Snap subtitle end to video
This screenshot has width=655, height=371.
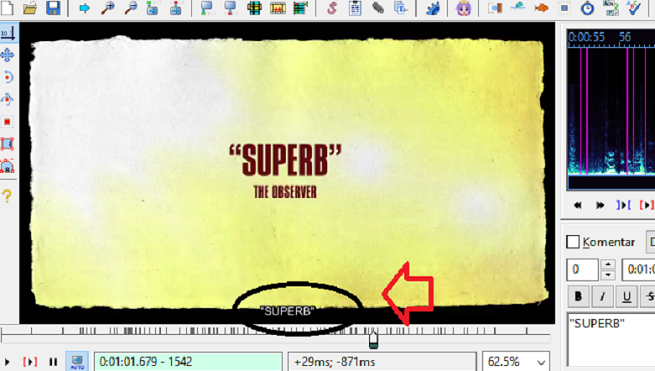tap(230, 8)
